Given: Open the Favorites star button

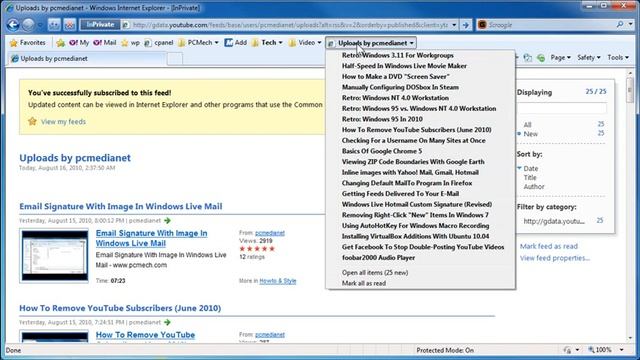Looking at the screenshot, I should tap(28, 42).
